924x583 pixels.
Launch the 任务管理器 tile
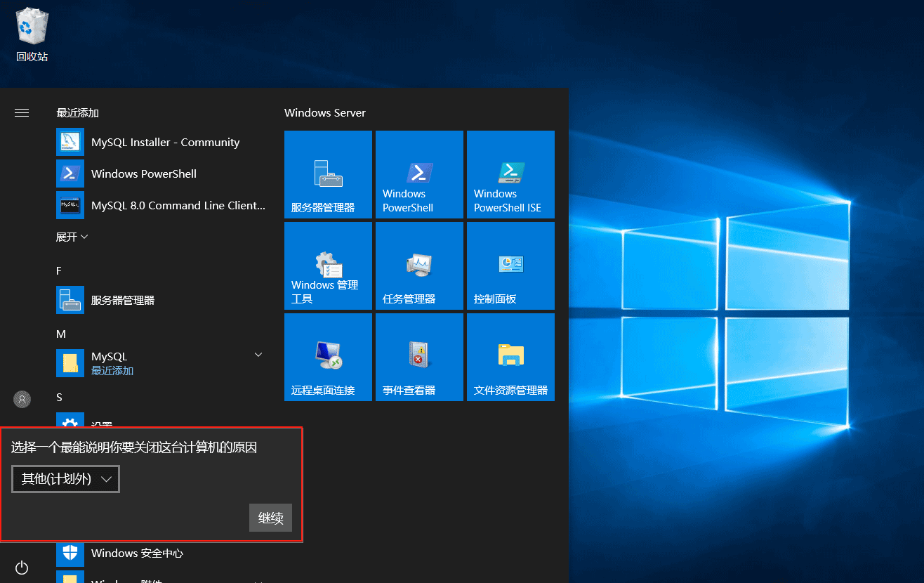419,266
